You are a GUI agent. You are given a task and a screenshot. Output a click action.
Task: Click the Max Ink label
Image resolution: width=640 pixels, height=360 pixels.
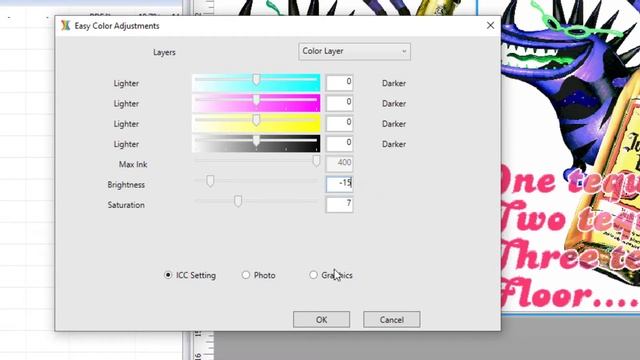click(x=133, y=164)
